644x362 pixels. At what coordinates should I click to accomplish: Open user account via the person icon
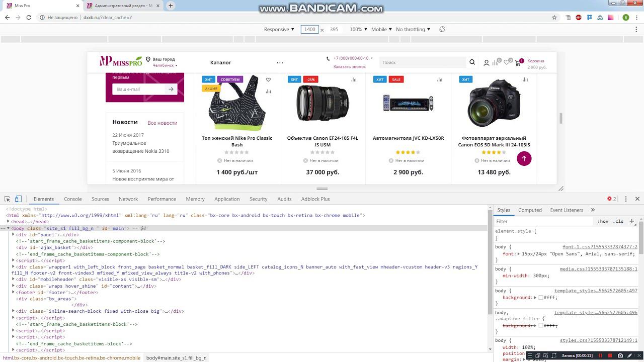pyautogui.click(x=487, y=63)
